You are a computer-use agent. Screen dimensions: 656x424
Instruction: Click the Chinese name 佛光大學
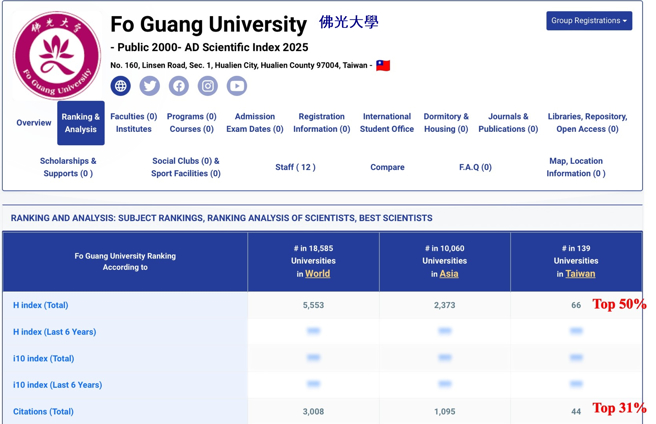pyautogui.click(x=348, y=22)
